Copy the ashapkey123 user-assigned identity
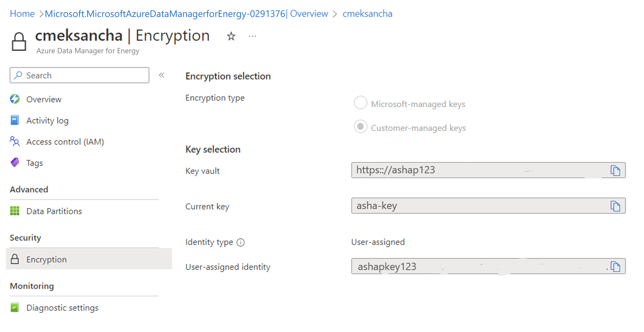Screen dimensions: 644x332 point(616,266)
